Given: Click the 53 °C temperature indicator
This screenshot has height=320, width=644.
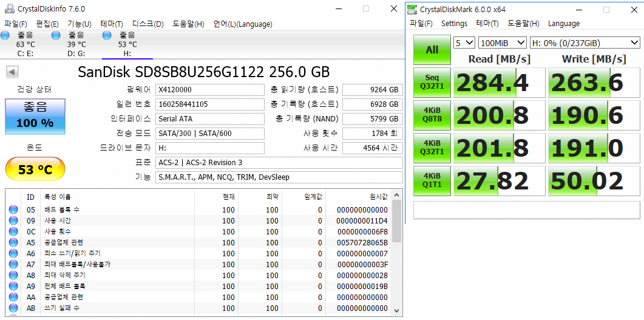Looking at the screenshot, I should point(35,169).
